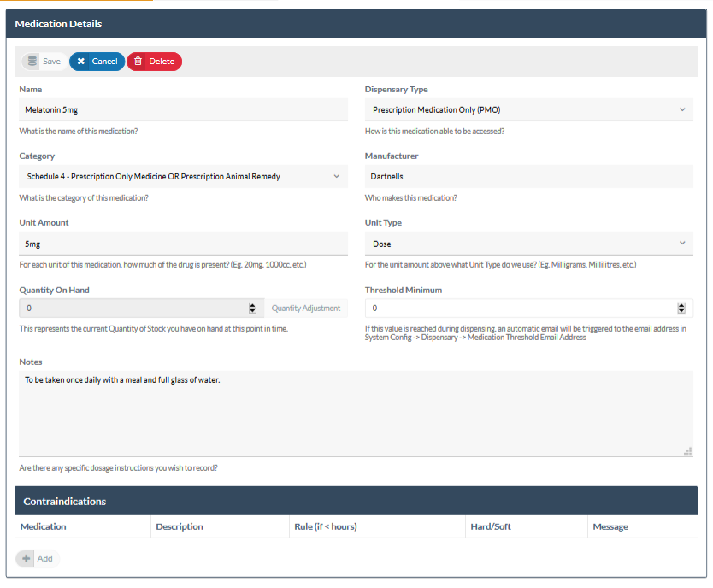Image resolution: width=713 pixels, height=588 pixels.
Task: Click the Medication column header
Action: click(x=44, y=526)
